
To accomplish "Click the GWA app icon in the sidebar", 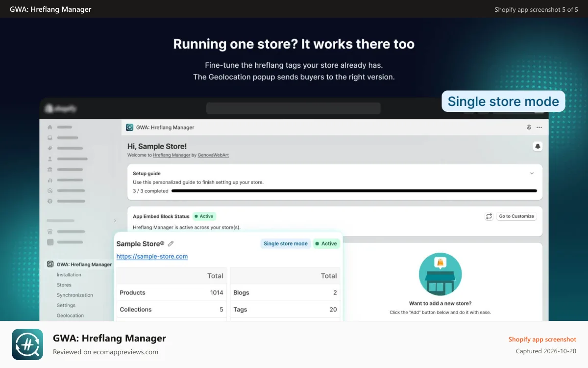I will click(50, 264).
